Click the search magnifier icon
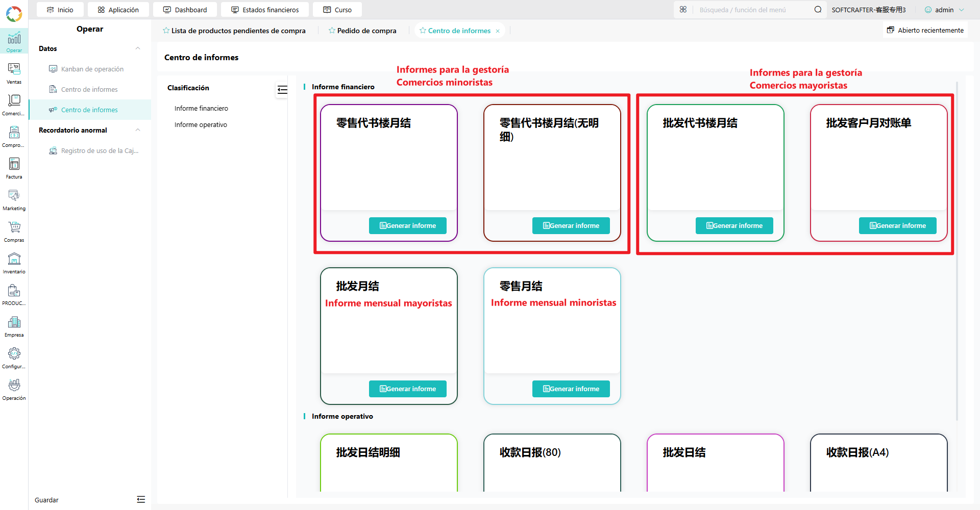 point(818,10)
